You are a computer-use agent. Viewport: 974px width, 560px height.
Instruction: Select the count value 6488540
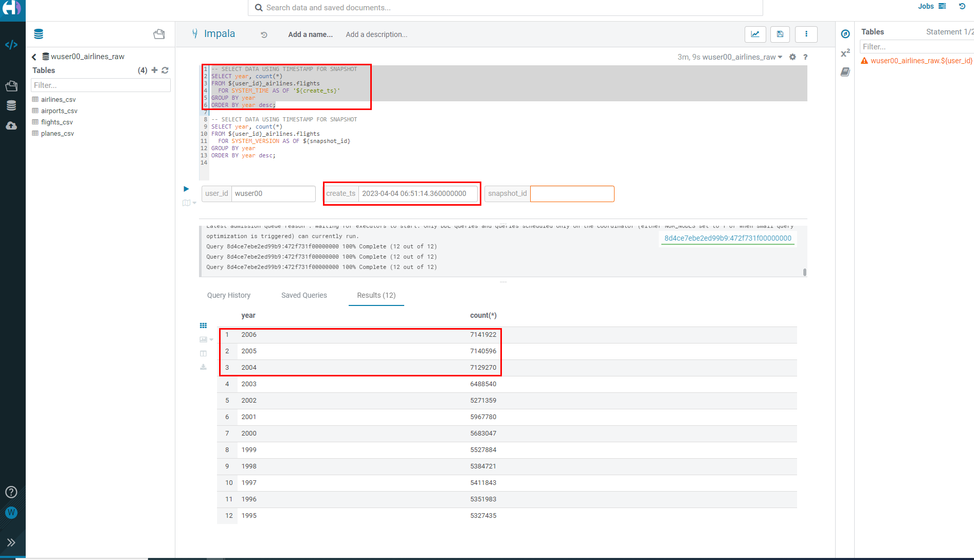[x=483, y=384]
